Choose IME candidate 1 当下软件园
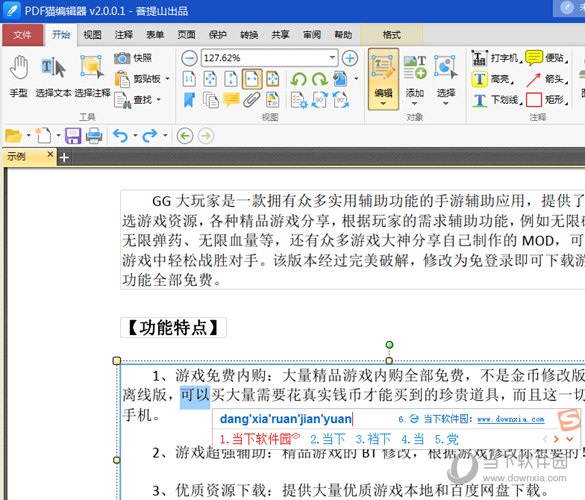This screenshot has height=500, width=585. 259,439
